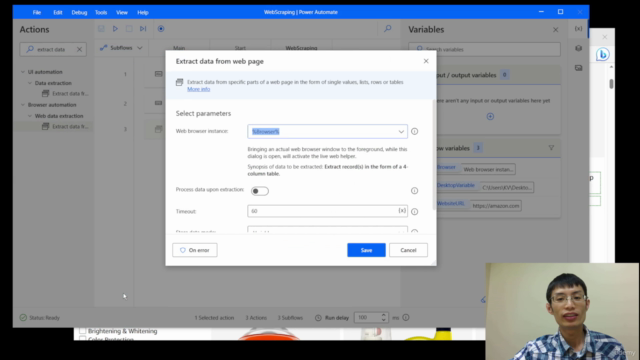Check Brightening & Whitening in browser window
Image resolution: width=640 pixels, height=360 pixels.
click(x=82, y=331)
